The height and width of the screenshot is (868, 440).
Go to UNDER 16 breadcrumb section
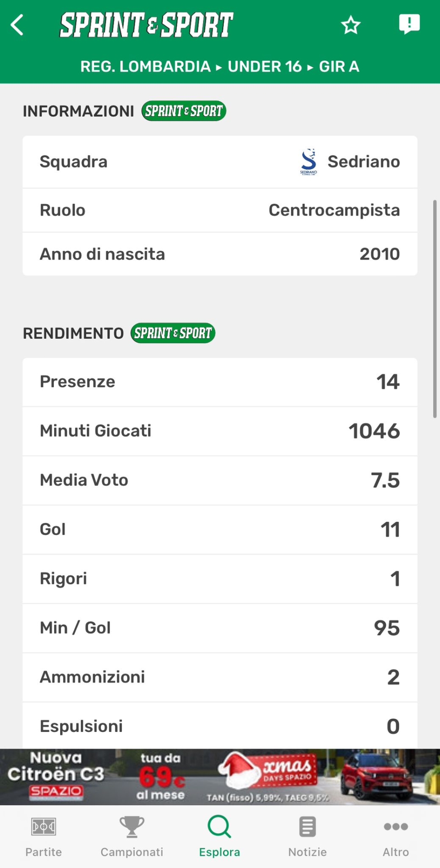point(265,66)
